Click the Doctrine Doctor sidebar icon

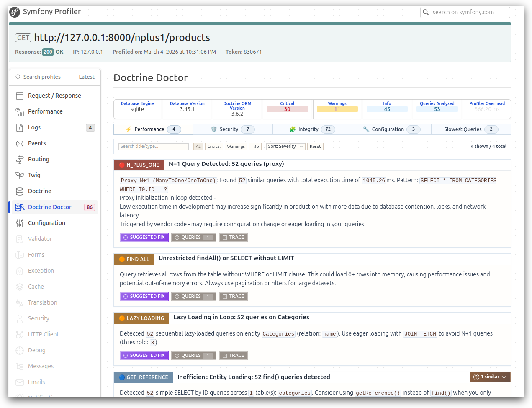[20, 207]
